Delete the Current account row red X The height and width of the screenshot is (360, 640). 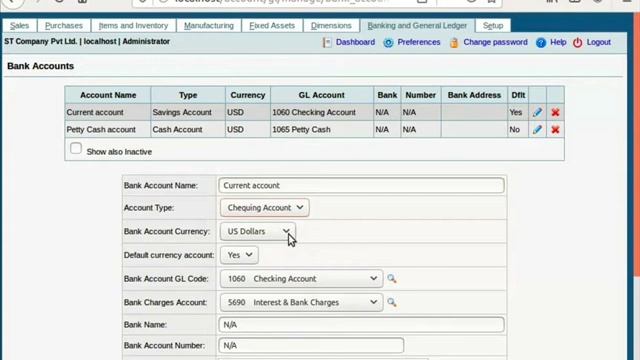coord(555,112)
